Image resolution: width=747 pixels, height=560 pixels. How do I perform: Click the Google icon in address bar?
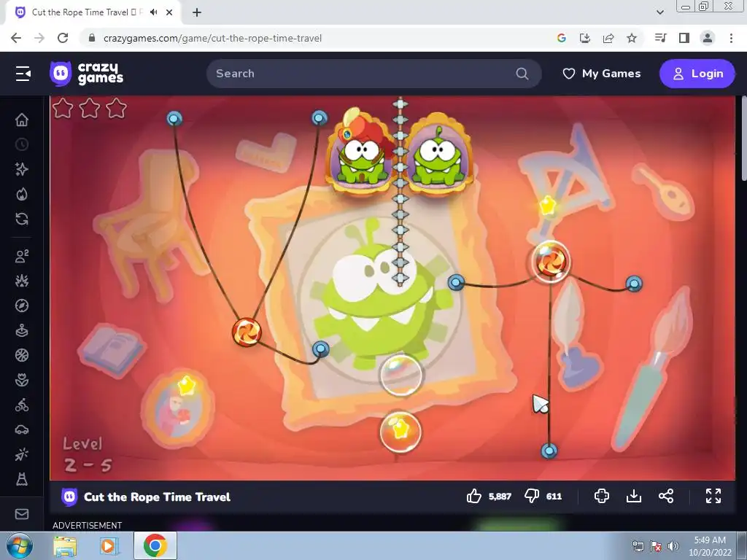[562, 38]
